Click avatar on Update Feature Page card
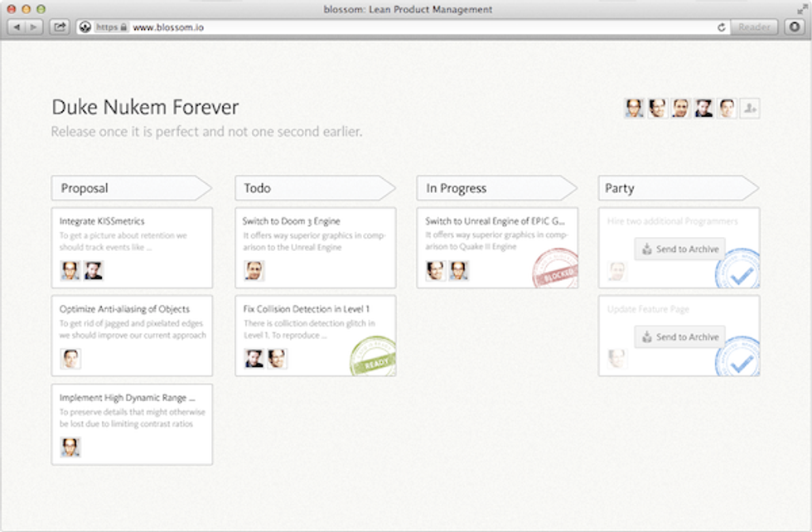Screen dimensions: 812x532 (616, 359)
